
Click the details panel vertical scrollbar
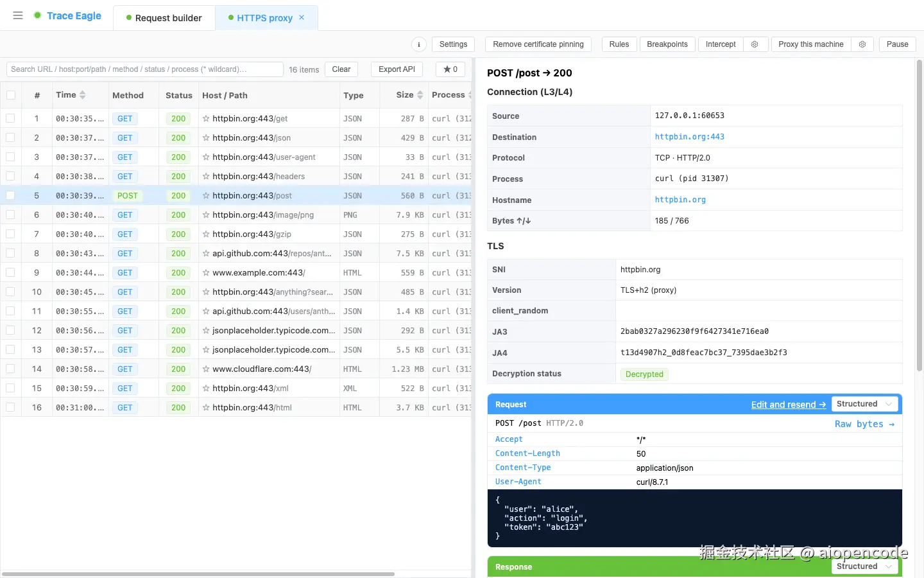pos(919,215)
